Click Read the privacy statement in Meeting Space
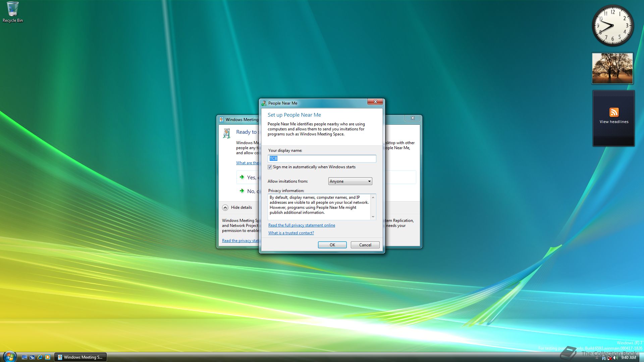Image resolution: width=644 pixels, height=362 pixels. tap(240, 241)
